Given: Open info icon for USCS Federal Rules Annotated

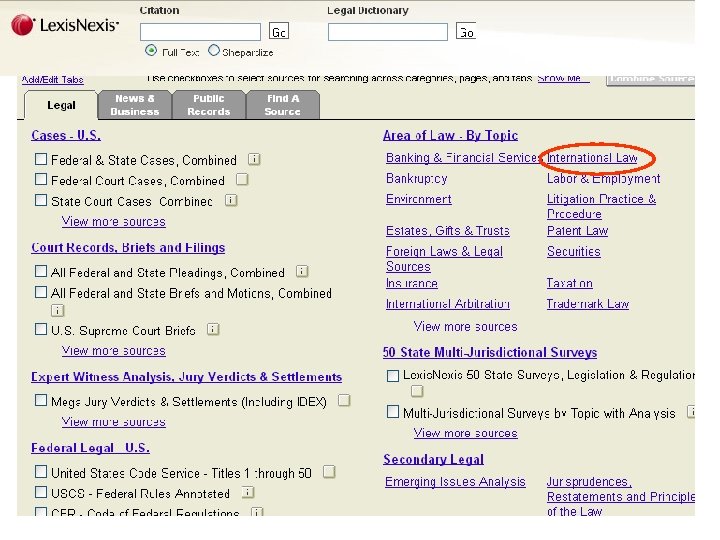Looking at the screenshot, I should (248, 492).
